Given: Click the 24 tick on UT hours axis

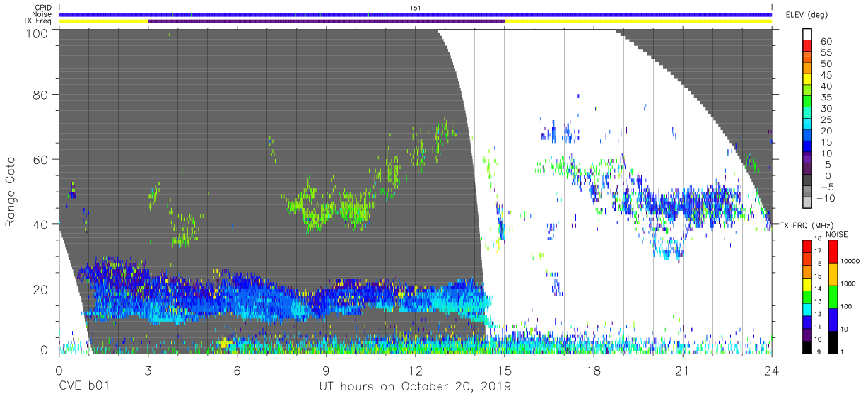Looking at the screenshot, I should pyautogui.click(x=771, y=371).
